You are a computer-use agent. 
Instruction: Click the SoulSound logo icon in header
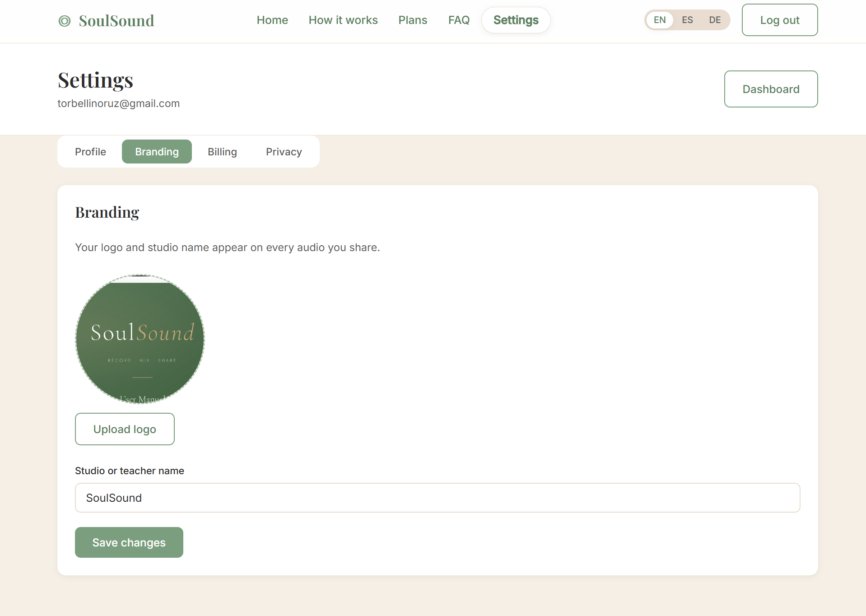coord(65,21)
